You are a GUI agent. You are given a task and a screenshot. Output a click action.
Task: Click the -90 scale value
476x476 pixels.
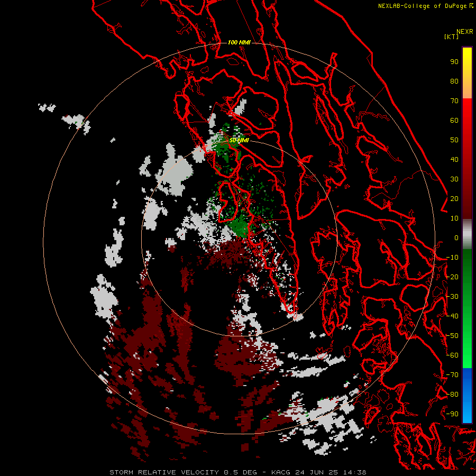(452, 414)
